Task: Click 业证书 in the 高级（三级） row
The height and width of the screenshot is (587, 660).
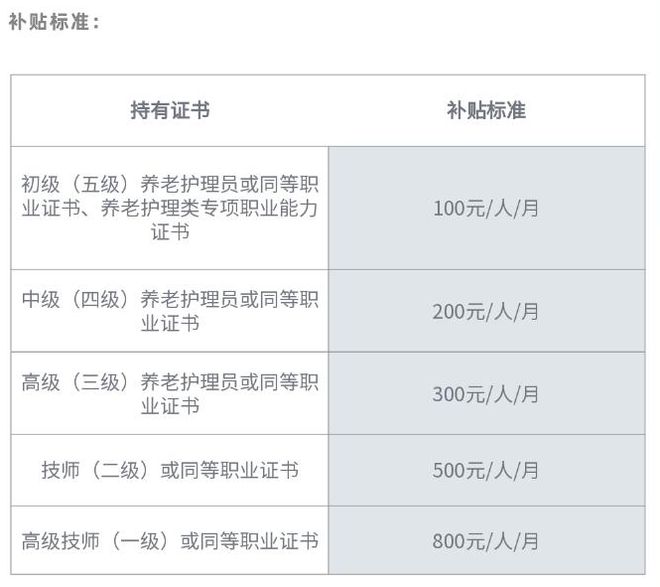Action: pos(170,405)
